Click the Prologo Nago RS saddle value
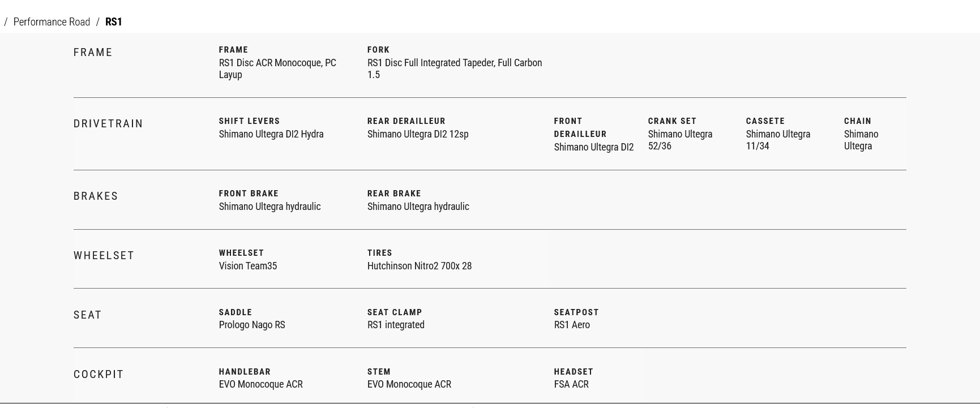The image size is (980, 408). [x=252, y=325]
